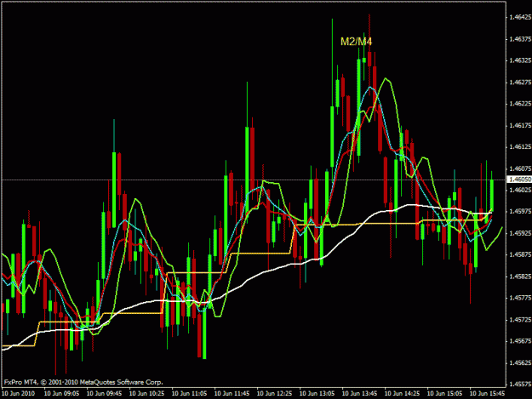The height and width of the screenshot is (399, 532).
Task: Click price level 1.46075 on axis
Action: [x=520, y=168]
